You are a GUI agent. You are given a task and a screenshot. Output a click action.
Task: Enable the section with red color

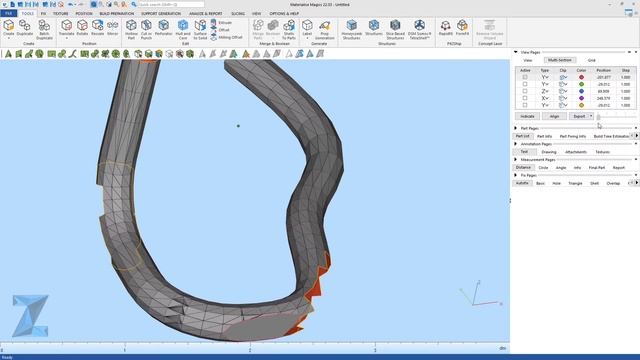(525, 77)
